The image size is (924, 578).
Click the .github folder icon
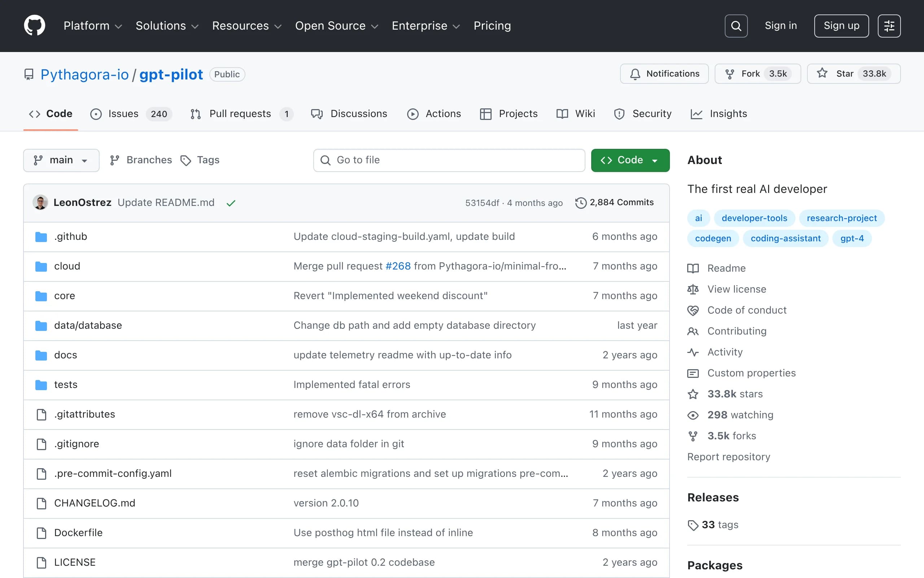[41, 237]
